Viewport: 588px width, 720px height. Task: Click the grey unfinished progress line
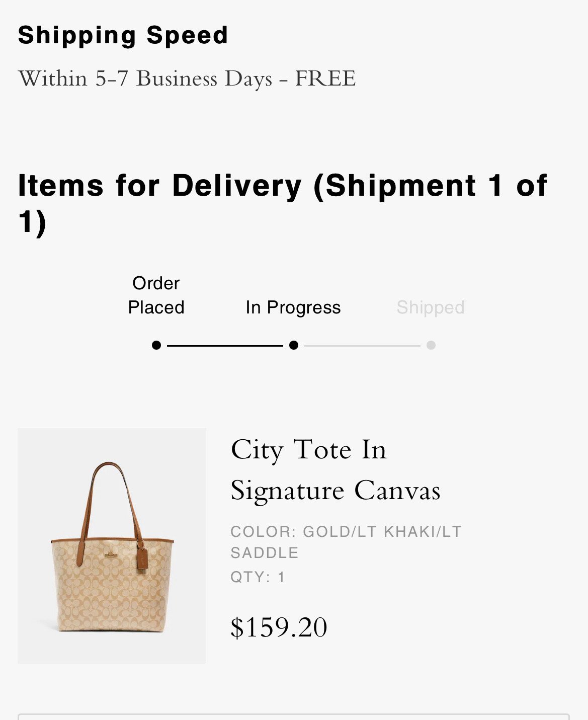tap(362, 346)
